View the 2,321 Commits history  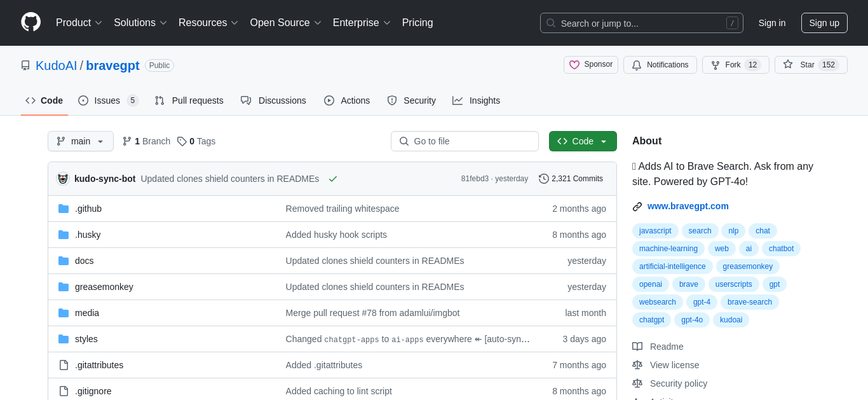pos(571,179)
